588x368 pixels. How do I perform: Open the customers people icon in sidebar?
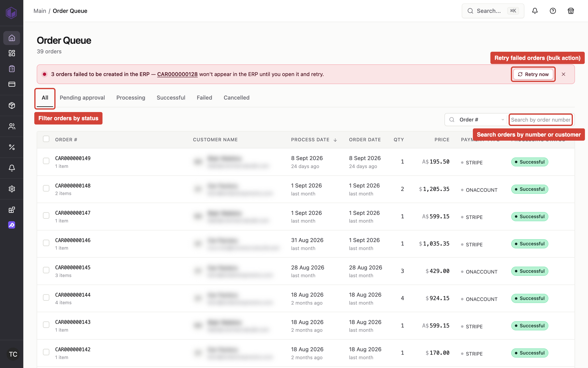point(12,126)
